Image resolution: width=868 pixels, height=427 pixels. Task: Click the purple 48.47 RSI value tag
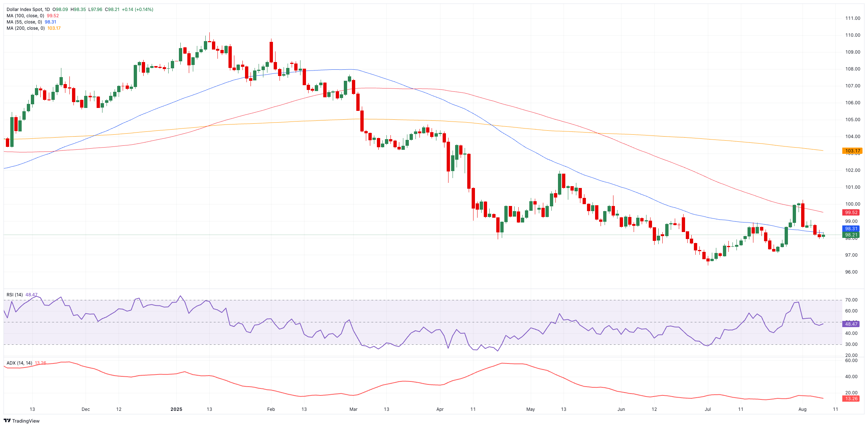(851, 324)
